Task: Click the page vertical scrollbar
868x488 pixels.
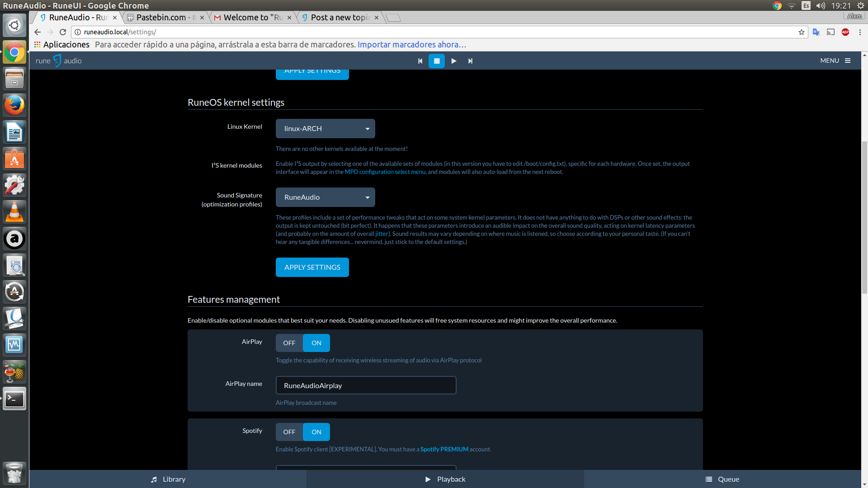Action: point(864,217)
